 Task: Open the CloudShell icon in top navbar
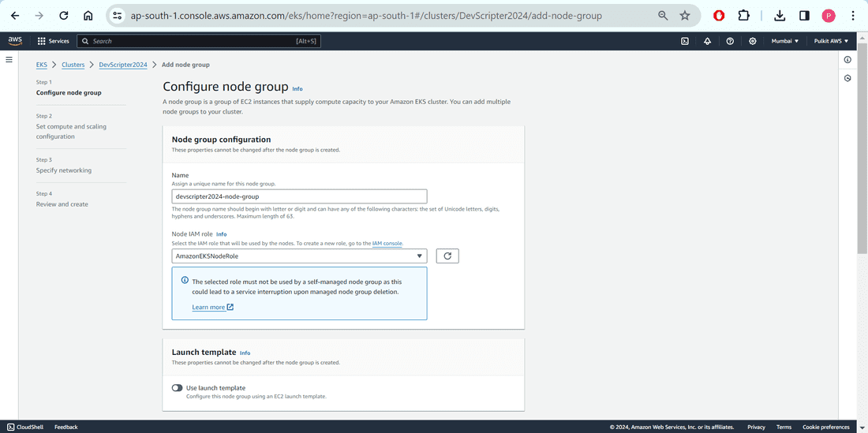[685, 41]
